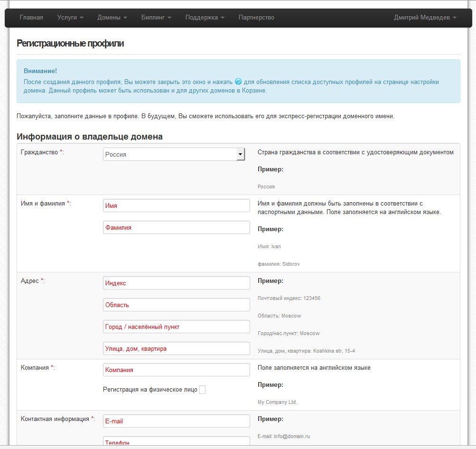Click the 'Город / населённый пункт' field
The height and width of the screenshot is (449, 476).
coord(176,327)
